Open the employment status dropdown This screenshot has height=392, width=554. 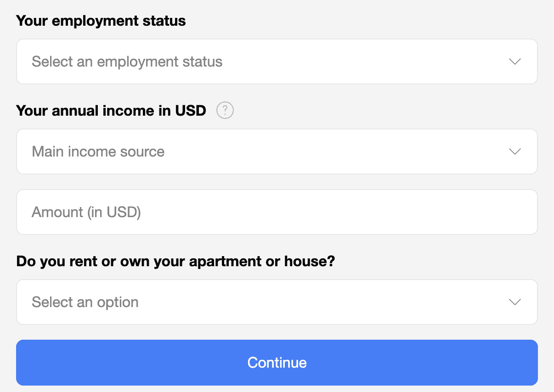[x=277, y=62]
